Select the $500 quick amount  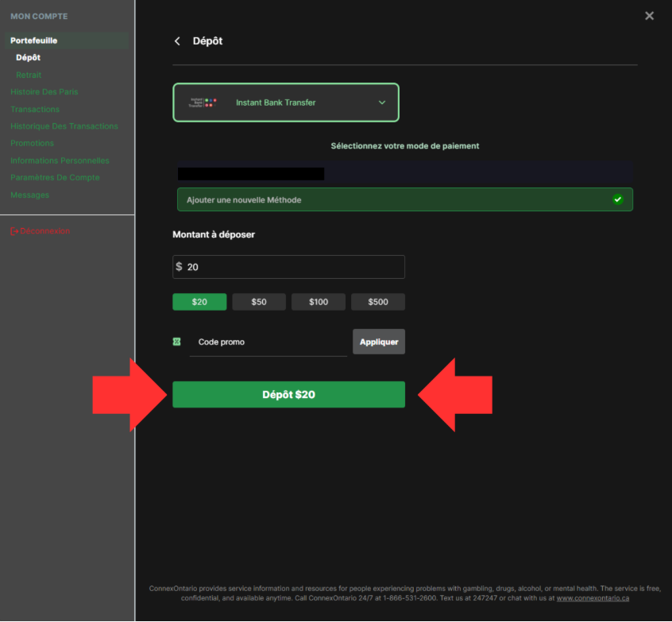(x=378, y=302)
